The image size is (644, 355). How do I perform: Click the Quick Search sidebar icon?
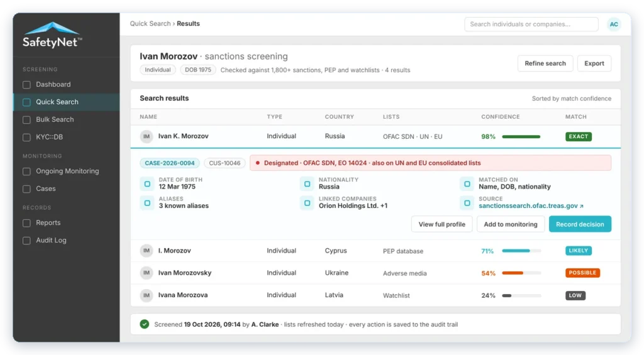pyautogui.click(x=26, y=102)
